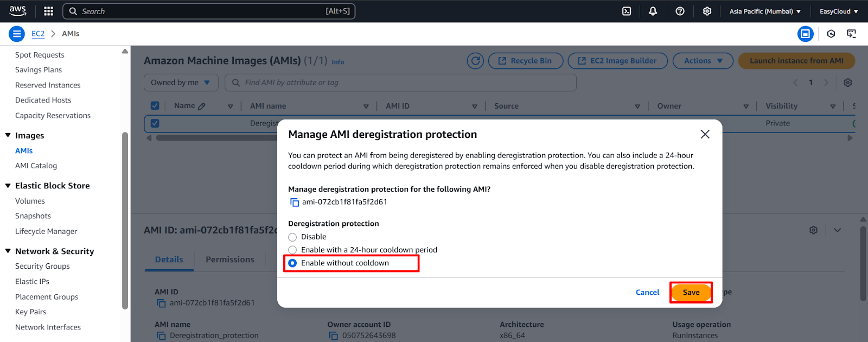Close the deregistration protection dialog
This screenshot has width=868, height=342.
tap(705, 134)
